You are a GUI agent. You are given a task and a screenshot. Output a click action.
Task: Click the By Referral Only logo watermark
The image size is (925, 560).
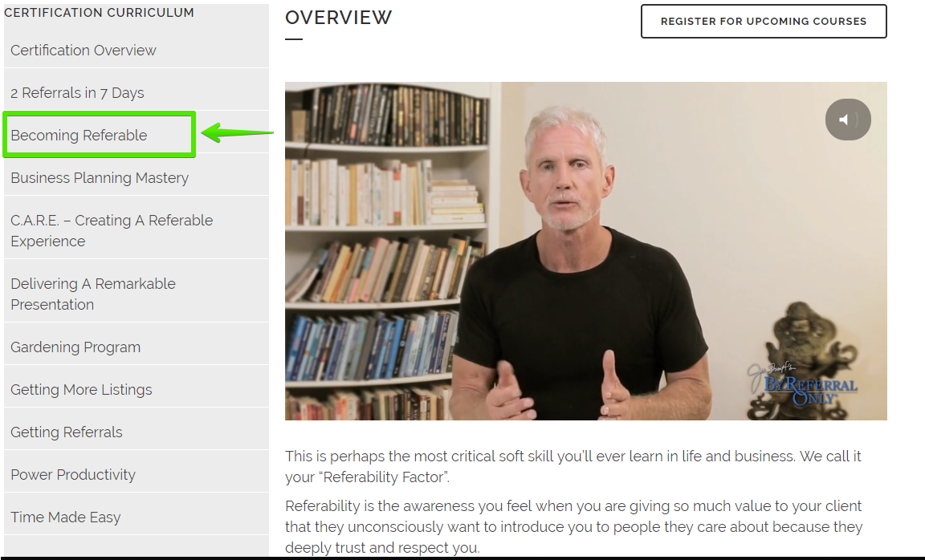(x=804, y=386)
